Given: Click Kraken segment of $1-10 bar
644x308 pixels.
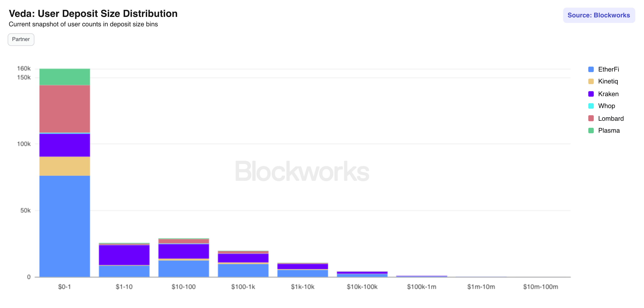Looking at the screenshot, I should point(124,255).
